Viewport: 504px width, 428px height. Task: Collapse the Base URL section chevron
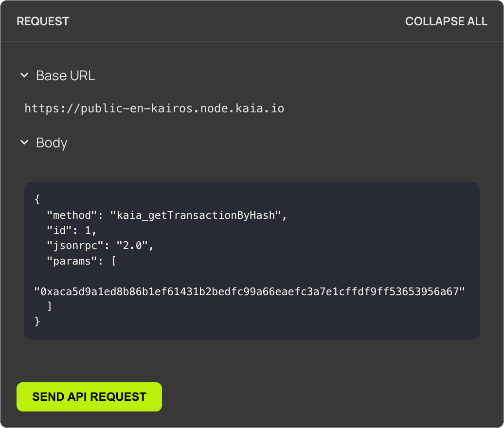coord(23,76)
